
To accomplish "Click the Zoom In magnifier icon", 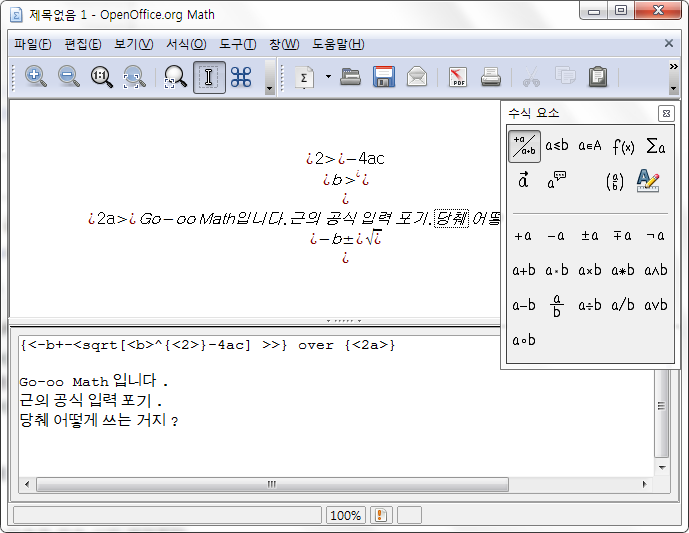I will tap(36, 77).
